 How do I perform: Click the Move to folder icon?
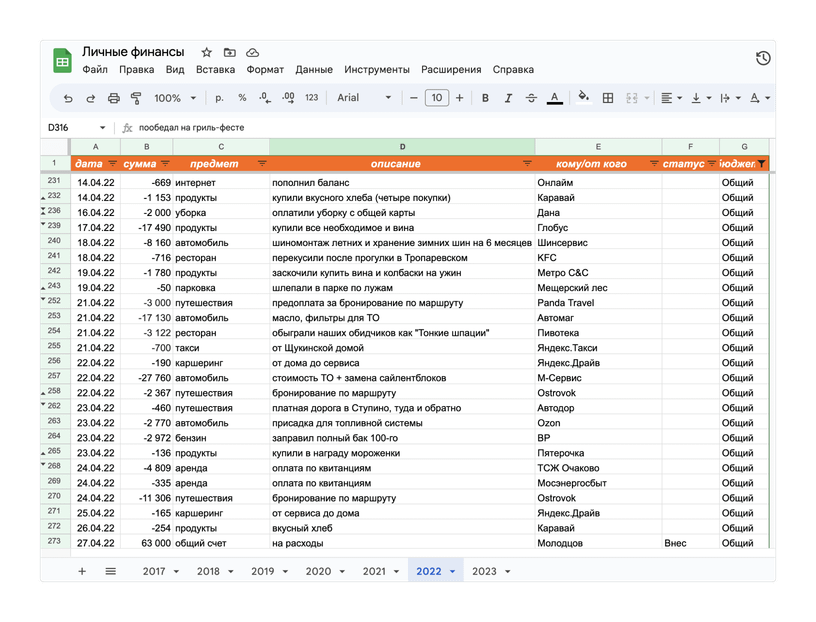click(x=230, y=53)
